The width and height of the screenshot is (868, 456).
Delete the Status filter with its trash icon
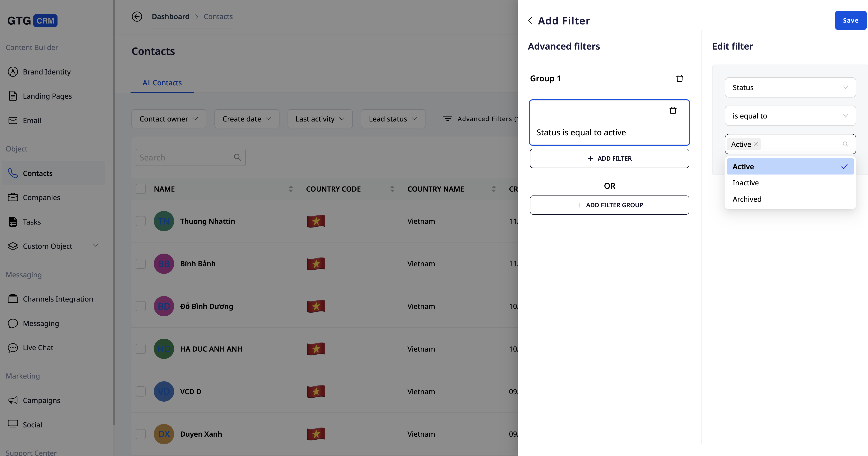tap(673, 110)
